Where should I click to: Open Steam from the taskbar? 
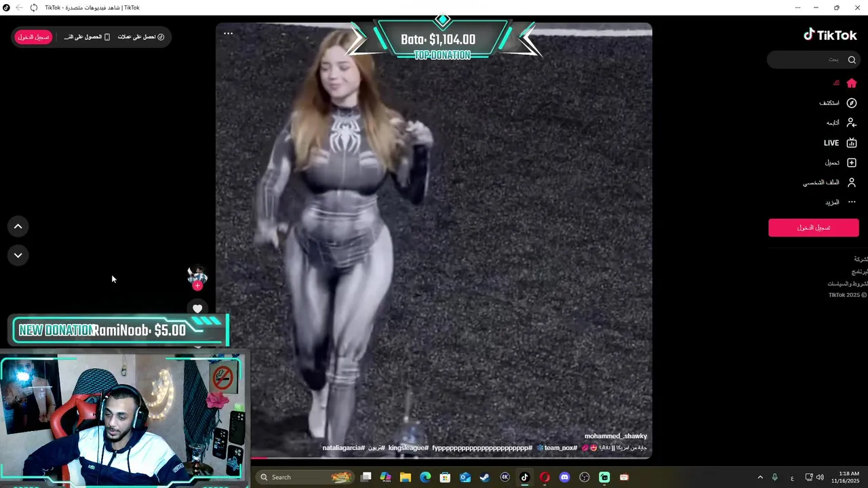point(485,477)
